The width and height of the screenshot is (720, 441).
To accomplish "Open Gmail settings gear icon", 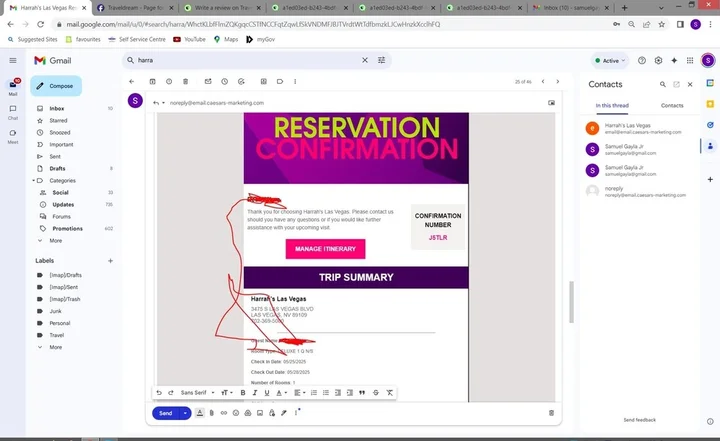I will point(657,60).
